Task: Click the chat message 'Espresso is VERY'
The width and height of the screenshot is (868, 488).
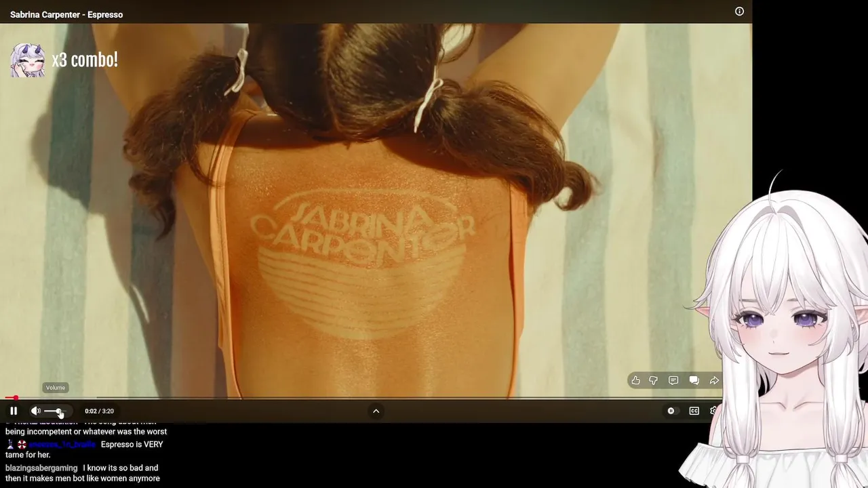Action: 132,445
